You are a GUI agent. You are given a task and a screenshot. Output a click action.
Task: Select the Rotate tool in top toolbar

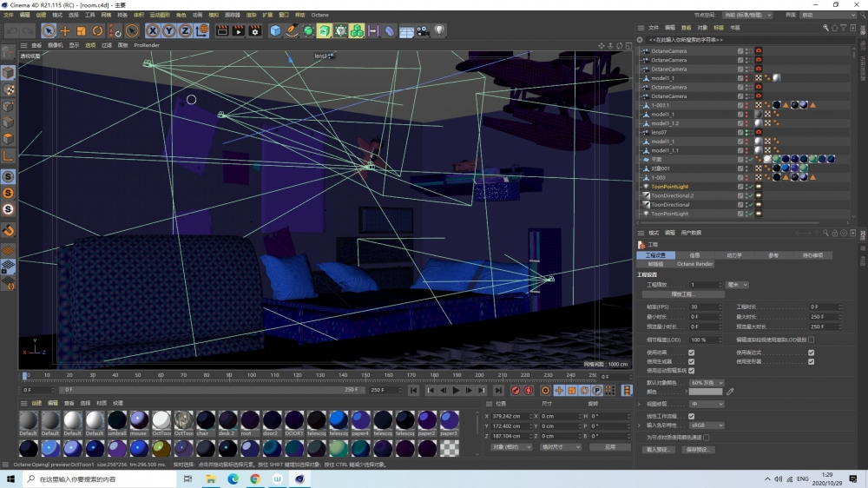[x=98, y=31]
